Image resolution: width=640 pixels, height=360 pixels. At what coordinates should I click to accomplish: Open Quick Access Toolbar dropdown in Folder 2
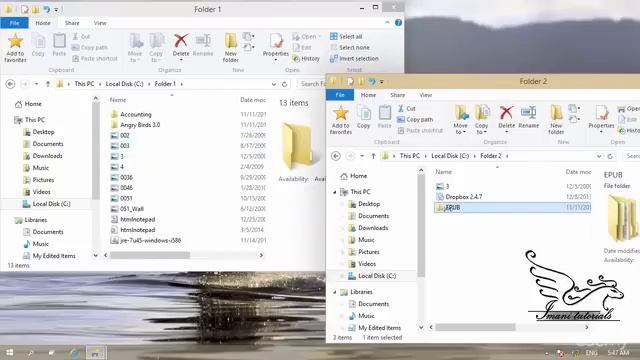point(382,82)
